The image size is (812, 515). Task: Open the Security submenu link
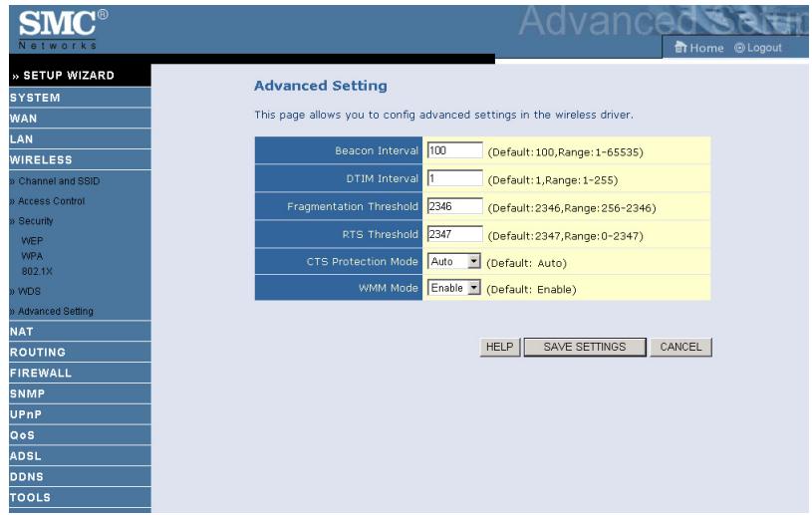coord(35,221)
